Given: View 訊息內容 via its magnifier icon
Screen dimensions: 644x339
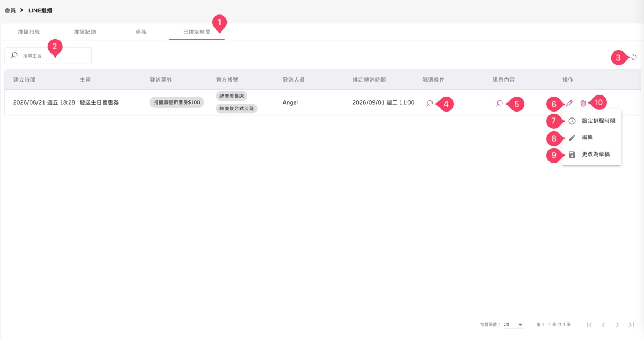Looking at the screenshot, I should point(499,103).
